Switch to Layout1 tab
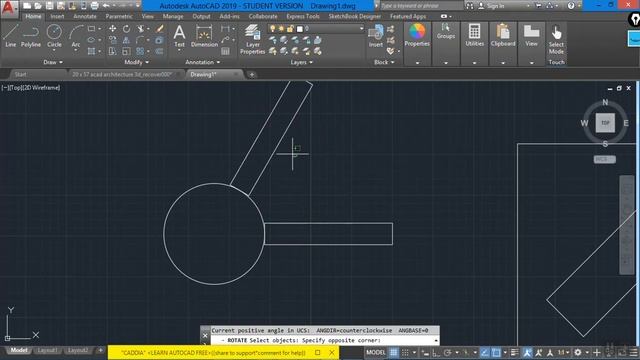Image resolution: width=640 pixels, height=360 pixels. click(x=47, y=350)
